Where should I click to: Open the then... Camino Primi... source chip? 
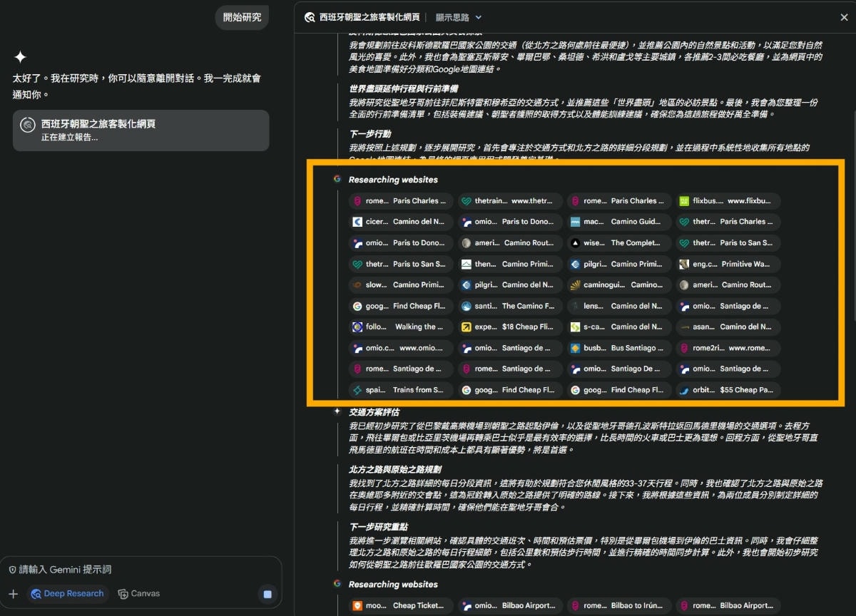pos(510,264)
